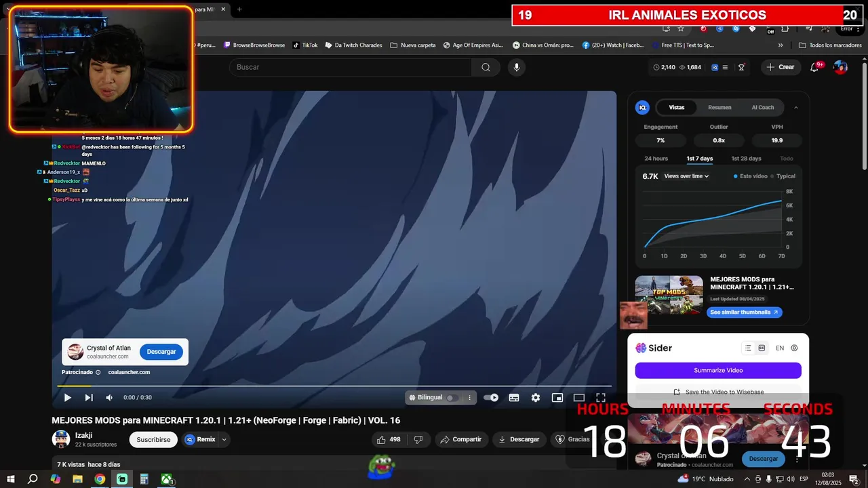Show more bookmarks via double chevron

(x=781, y=45)
